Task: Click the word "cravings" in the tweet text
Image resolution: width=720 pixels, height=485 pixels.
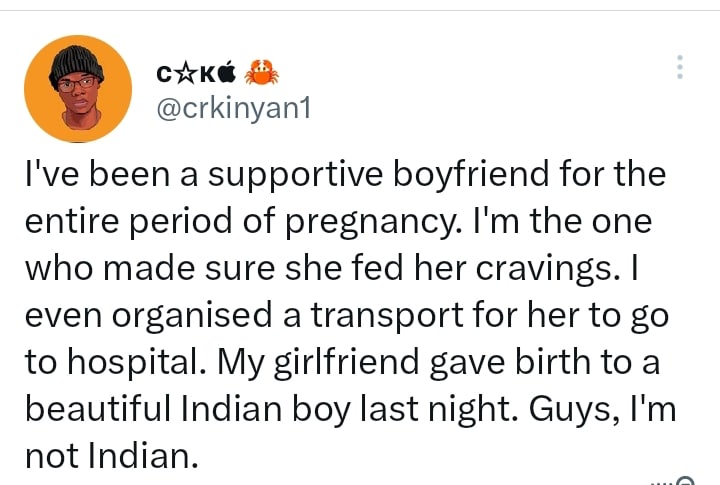Action: tap(544, 270)
